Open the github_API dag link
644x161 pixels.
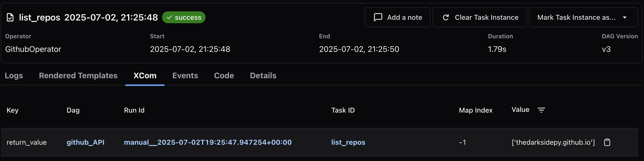click(x=86, y=142)
